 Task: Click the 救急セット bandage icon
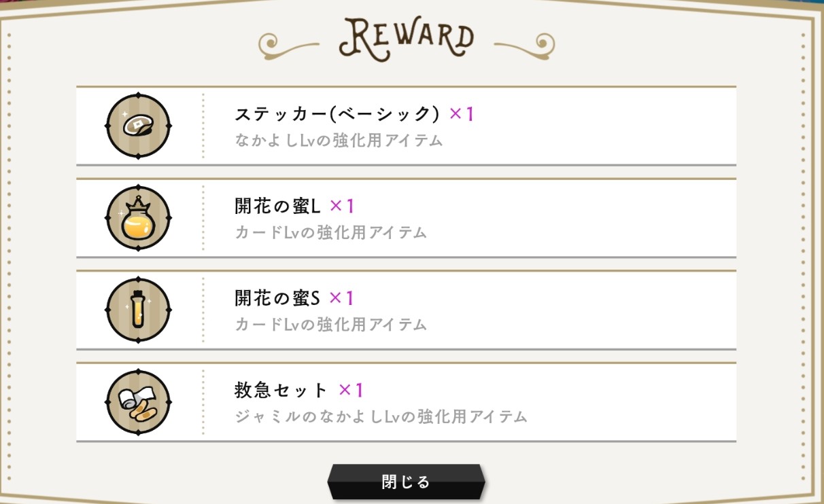point(139,402)
